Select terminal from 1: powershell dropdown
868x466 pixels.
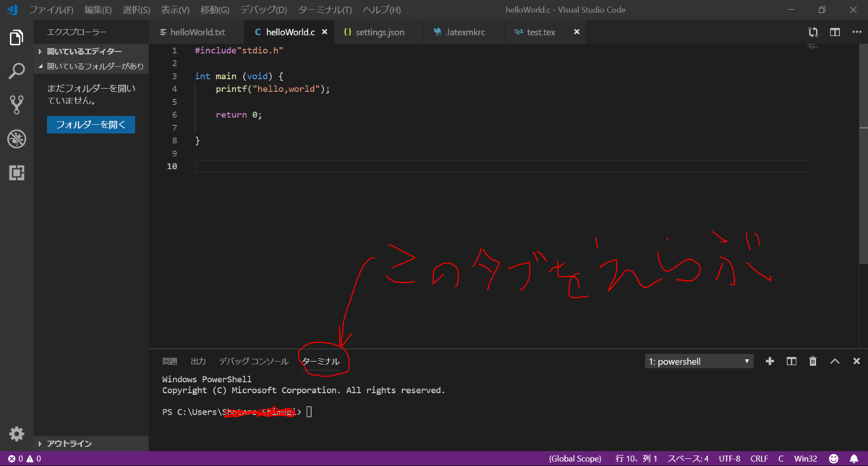click(699, 361)
